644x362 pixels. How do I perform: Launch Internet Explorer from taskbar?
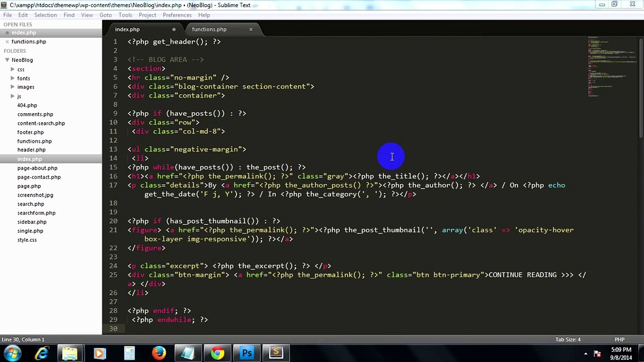click(41, 353)
